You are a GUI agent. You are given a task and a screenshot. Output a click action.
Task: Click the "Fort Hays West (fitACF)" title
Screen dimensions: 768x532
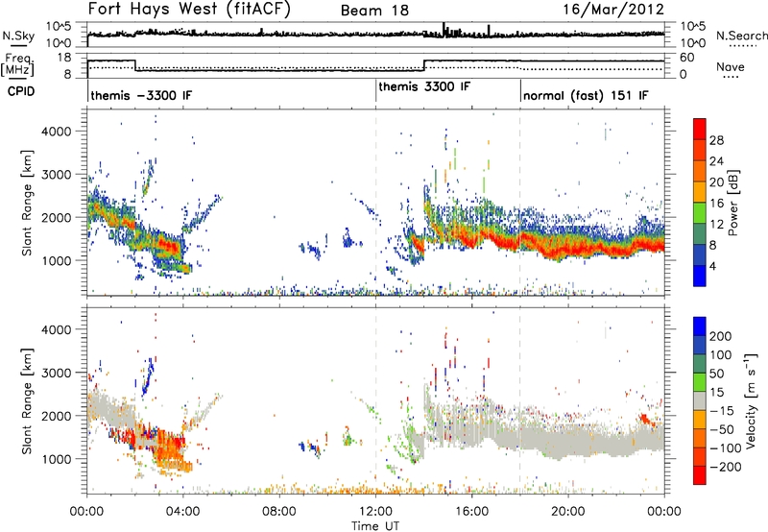pos(189,10)
